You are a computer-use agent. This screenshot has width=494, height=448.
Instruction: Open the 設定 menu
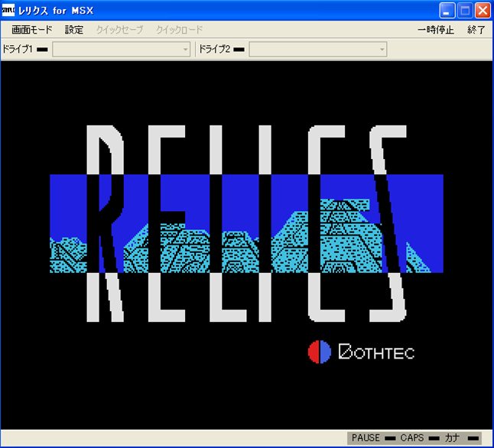(74, 30)
